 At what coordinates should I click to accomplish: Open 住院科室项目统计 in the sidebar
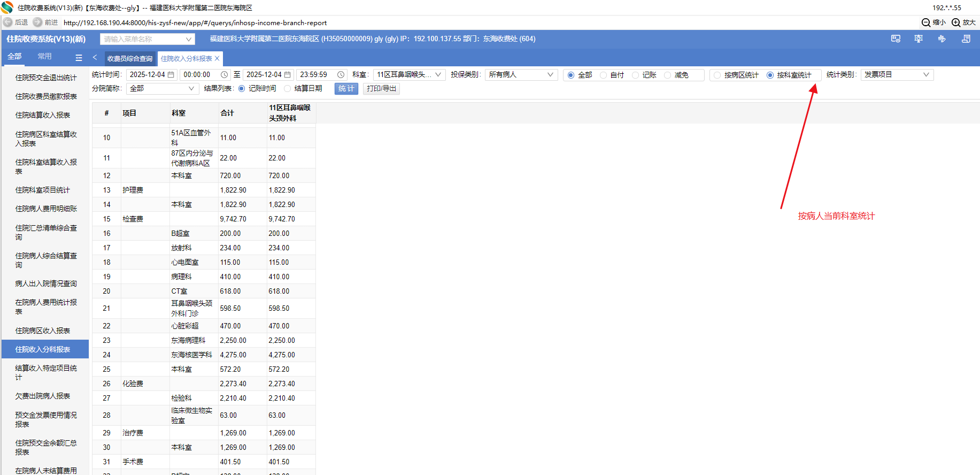click(43, 190)
